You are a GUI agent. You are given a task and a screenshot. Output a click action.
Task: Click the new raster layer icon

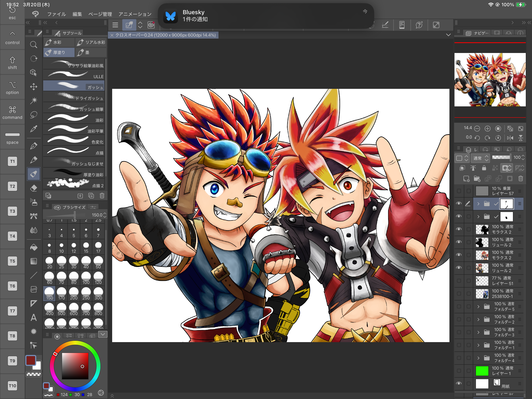[466, 179]
